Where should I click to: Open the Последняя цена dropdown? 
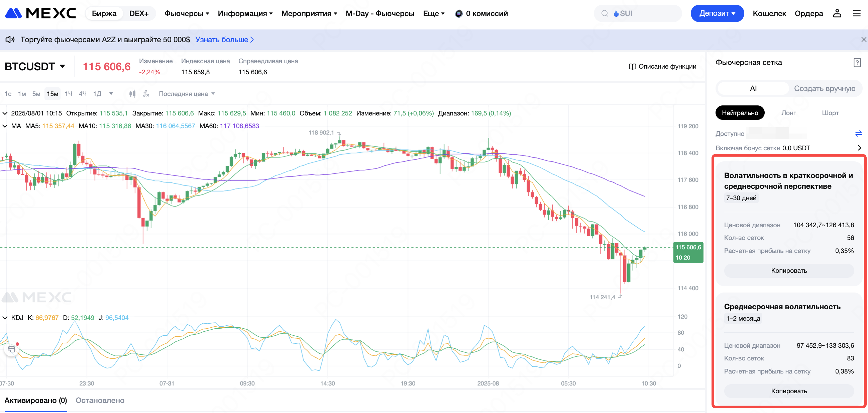[187, 94]
